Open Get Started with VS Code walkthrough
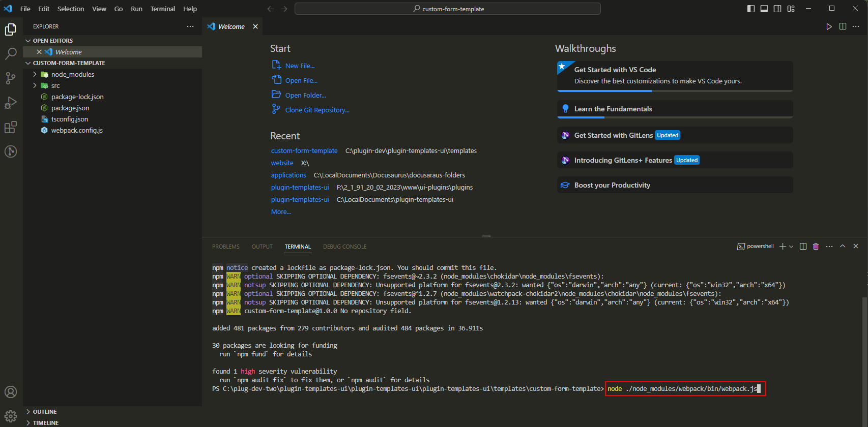This screenshot has height=427, width=868. pyautogui.click(x=675, y=76)
